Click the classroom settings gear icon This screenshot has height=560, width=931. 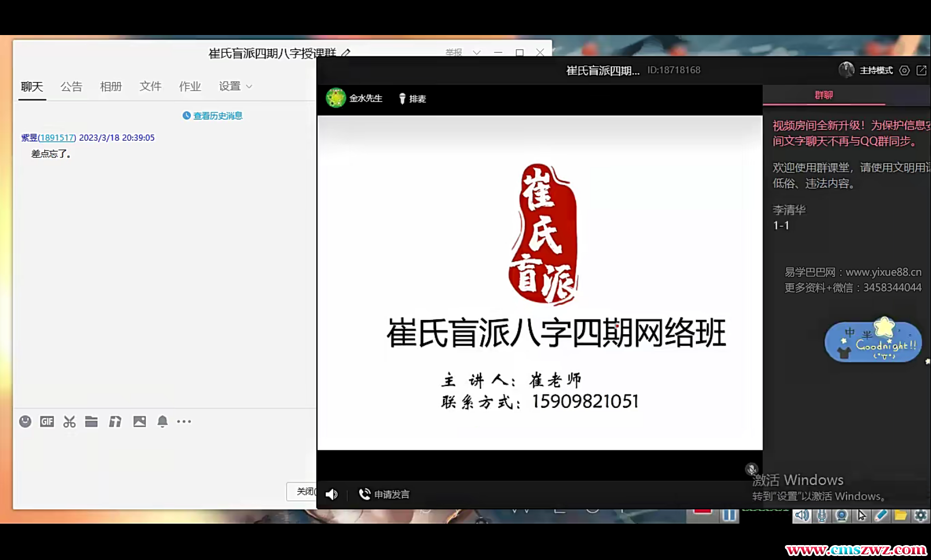click(x=905, y=71)
